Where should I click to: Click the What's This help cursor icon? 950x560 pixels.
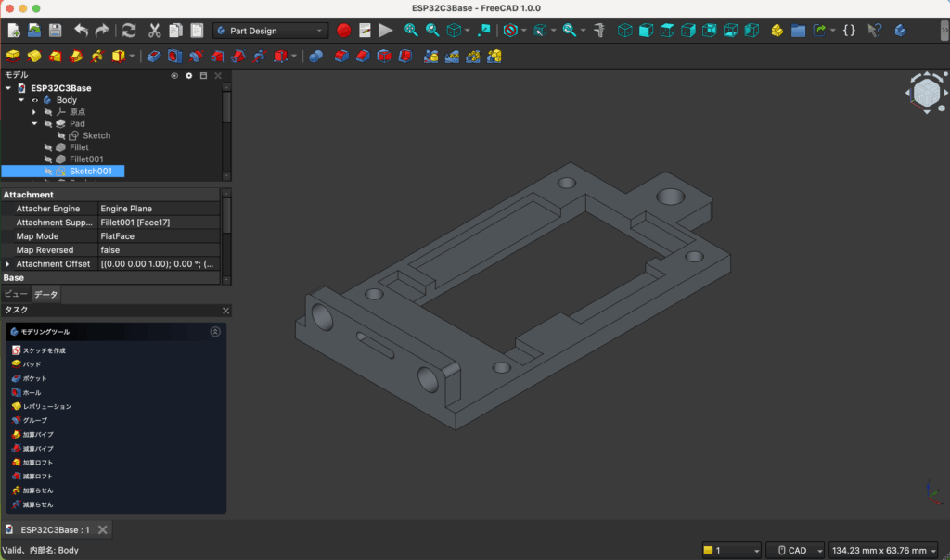873,31
